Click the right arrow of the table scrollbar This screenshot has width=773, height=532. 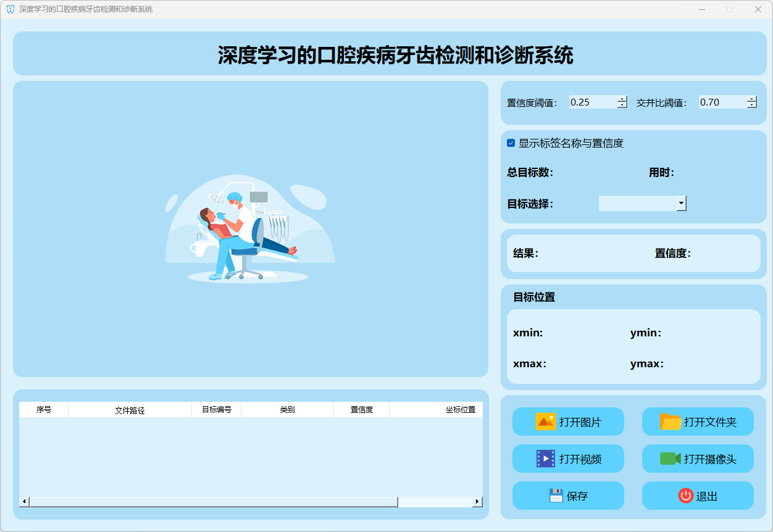[x=477, y=502]
